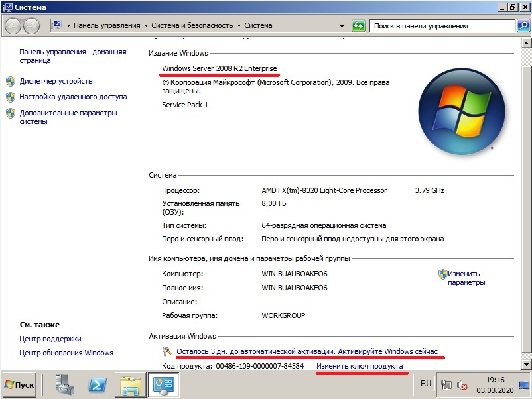Click the 3.79 GHz value
Image resolution: width=532 pixels, height=399 pixels.
(x=430, y=190)
